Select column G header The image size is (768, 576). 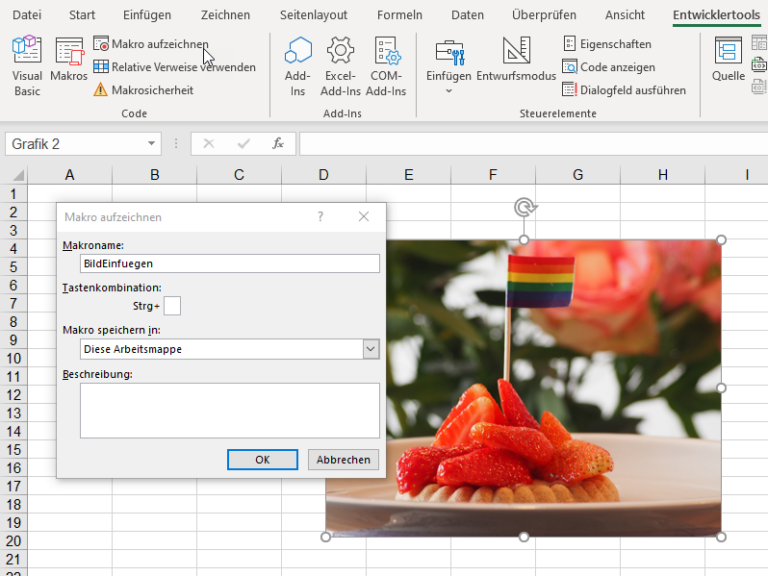point(578,175)
